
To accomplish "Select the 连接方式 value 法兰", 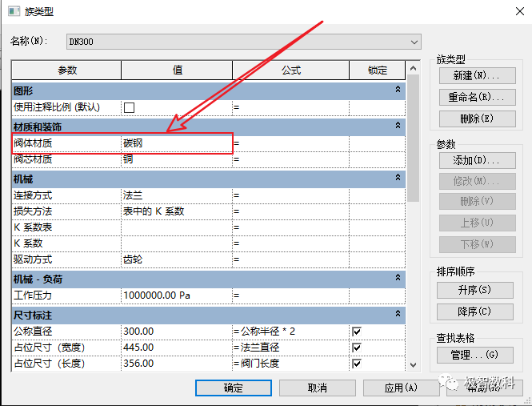I will coord(177,195).
